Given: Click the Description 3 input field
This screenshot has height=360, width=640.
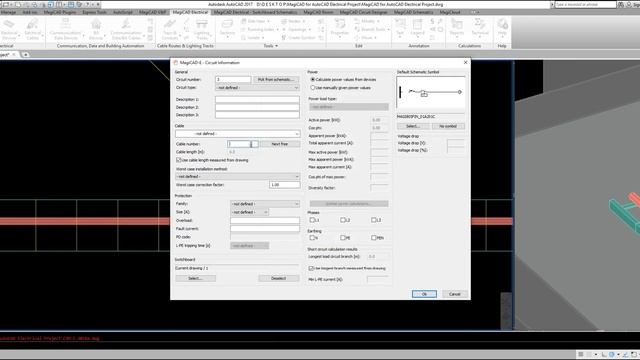Looking at the screenshot, I should 257,115.
